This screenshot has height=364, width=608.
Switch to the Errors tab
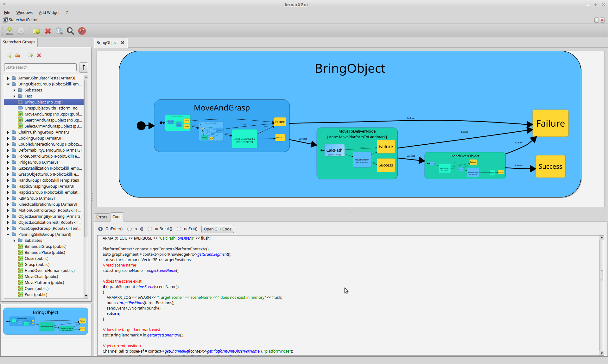[102, 217]
